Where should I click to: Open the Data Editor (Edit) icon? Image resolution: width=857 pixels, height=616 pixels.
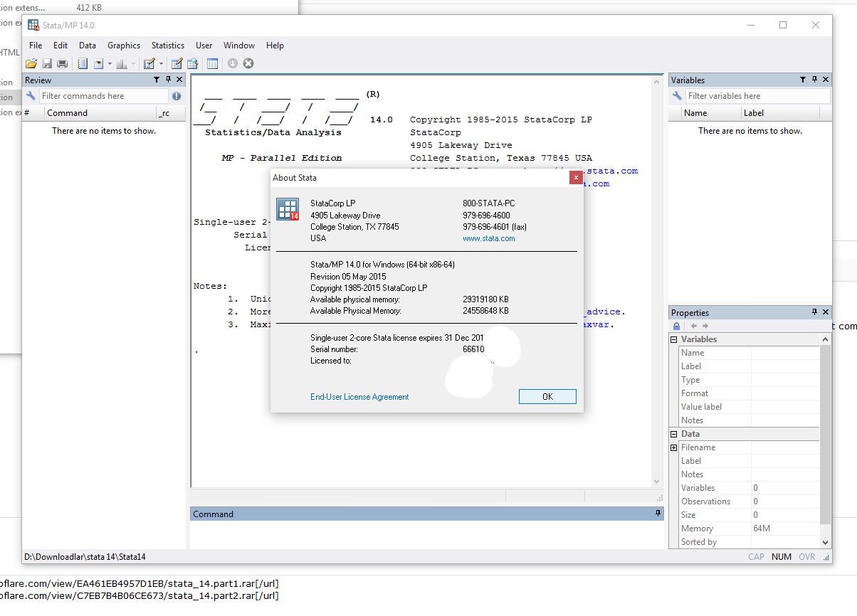[177, 63]
